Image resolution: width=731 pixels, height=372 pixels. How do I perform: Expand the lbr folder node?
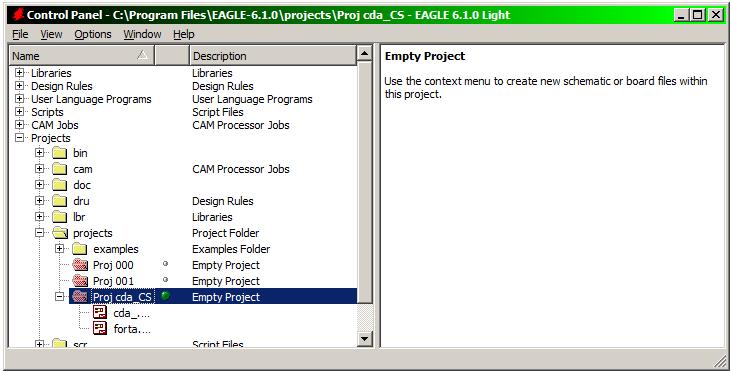point(40,217)
